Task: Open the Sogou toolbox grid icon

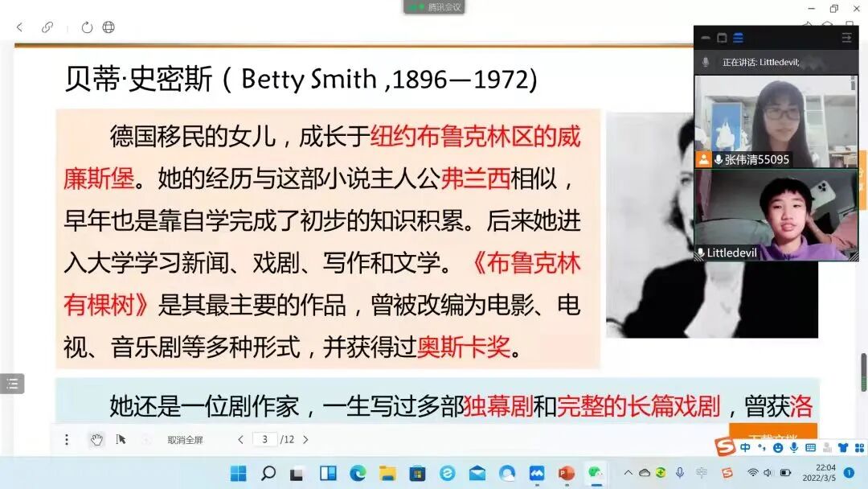Action: click(859, 448)
